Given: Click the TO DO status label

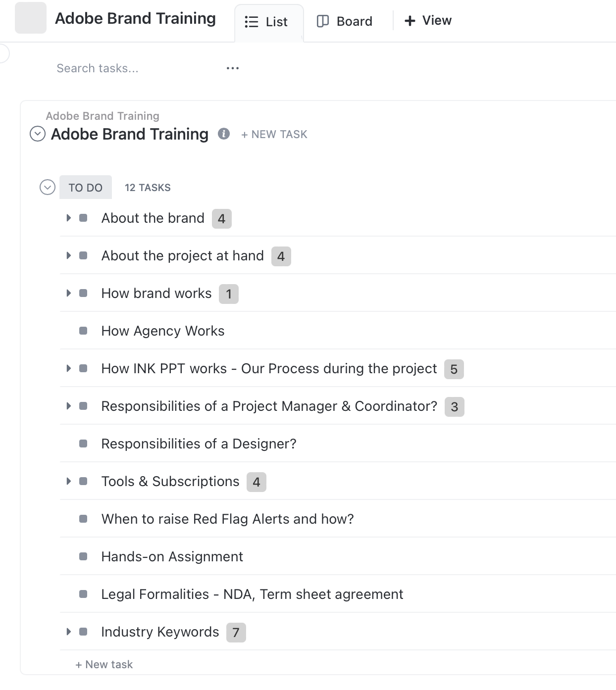Looking at the screenshot, I should tap(86, 188).
